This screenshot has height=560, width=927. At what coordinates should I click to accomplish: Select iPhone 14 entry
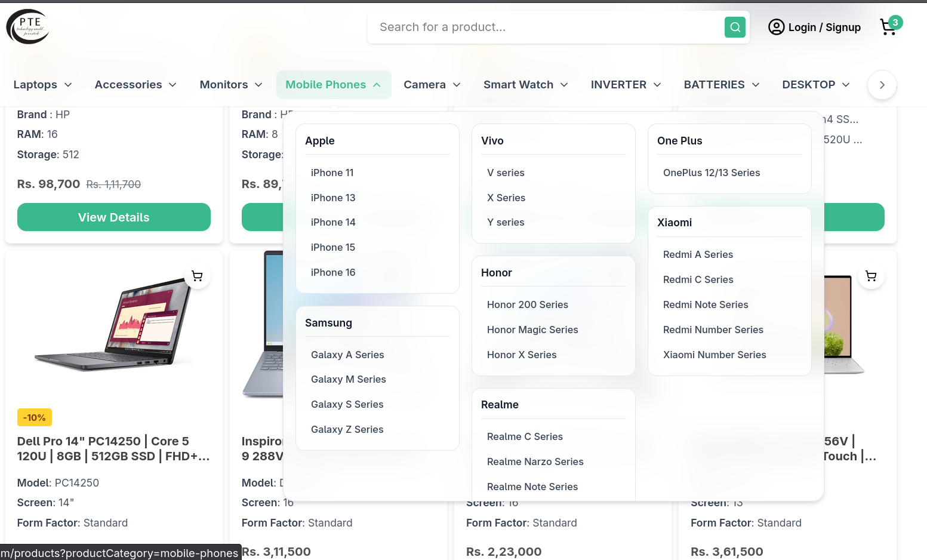click(333, 222)
